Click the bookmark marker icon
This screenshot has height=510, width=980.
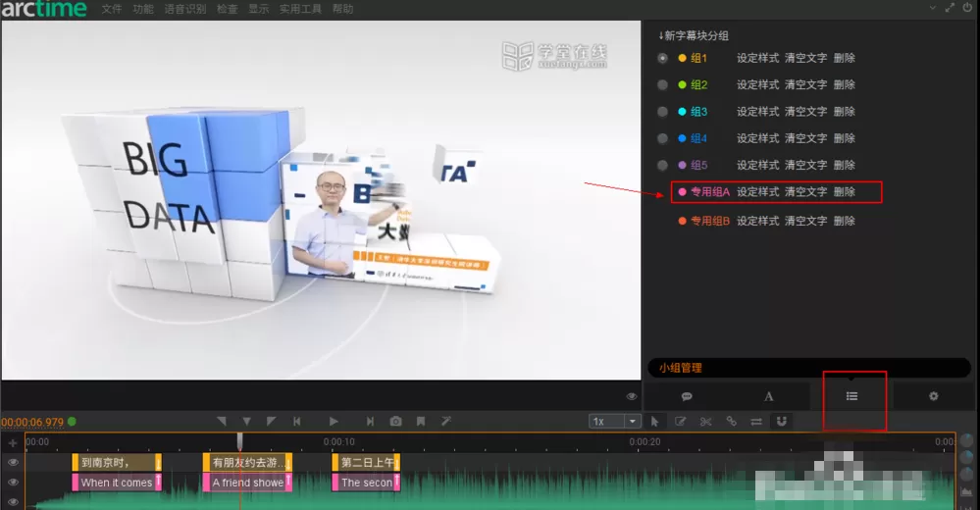pyautogui.click(x=421, y=422)
